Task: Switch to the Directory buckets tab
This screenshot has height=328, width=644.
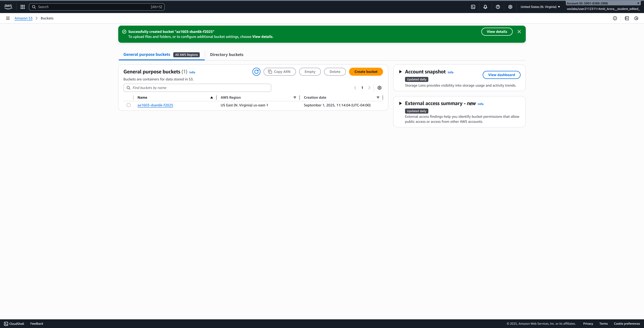Action: click(227, 54)
